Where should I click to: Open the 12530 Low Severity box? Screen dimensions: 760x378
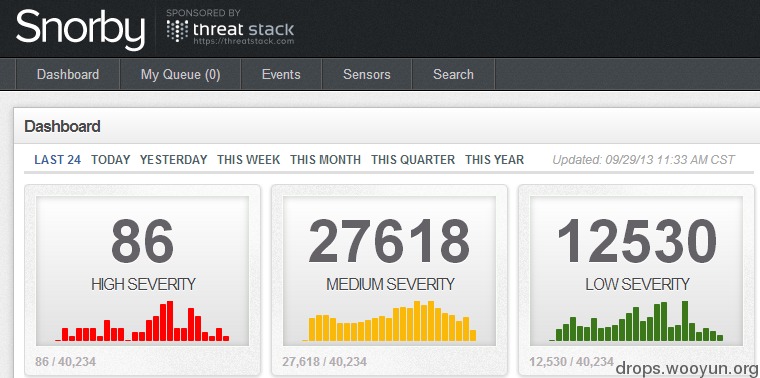pyautogui.click(x=636, y=271)
